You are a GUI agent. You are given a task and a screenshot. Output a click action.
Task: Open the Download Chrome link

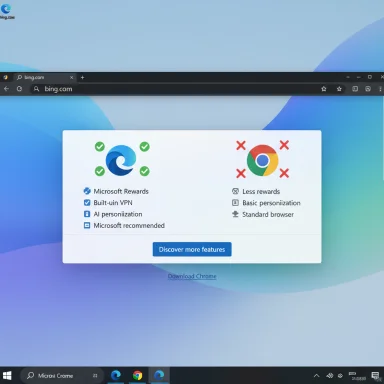(x=192, y=276)
